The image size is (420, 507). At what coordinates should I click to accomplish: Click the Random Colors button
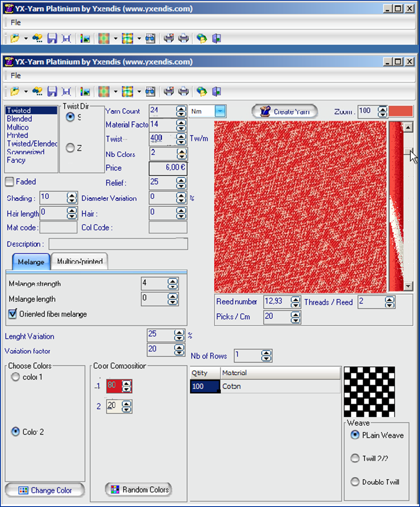[x=139, y=489]
